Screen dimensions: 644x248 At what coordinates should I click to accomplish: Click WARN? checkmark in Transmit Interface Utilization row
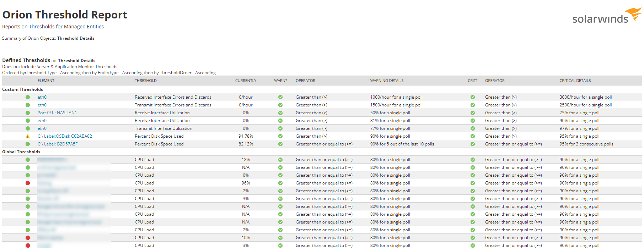pos(280,128)
